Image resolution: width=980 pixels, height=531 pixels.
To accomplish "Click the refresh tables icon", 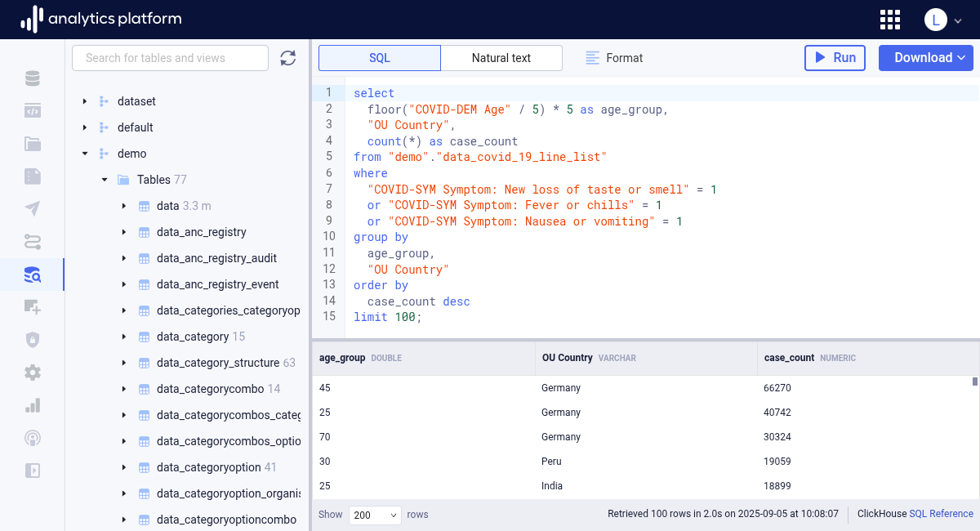I will (287, 58).
